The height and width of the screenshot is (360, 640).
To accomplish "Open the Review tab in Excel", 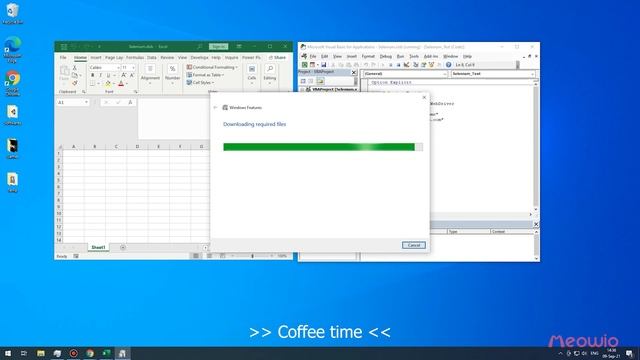I will (167, 58).
